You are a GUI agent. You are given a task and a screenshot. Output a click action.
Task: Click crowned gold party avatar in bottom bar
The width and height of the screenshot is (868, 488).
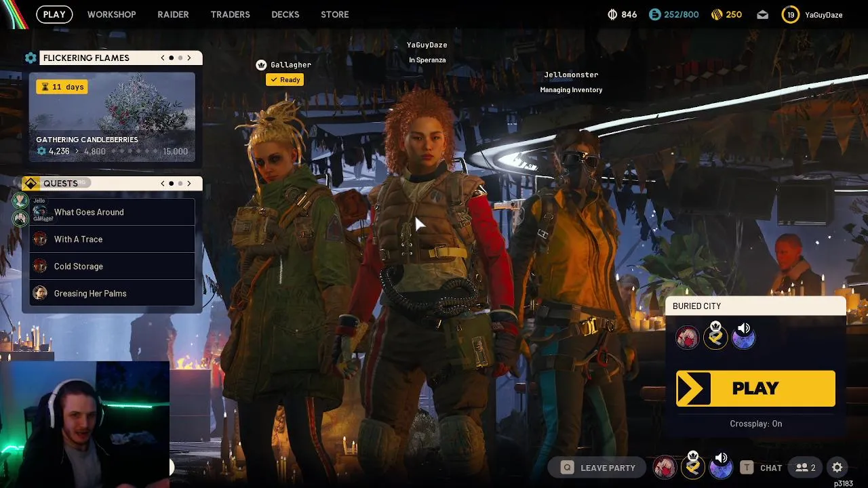[x=693, y=466]
